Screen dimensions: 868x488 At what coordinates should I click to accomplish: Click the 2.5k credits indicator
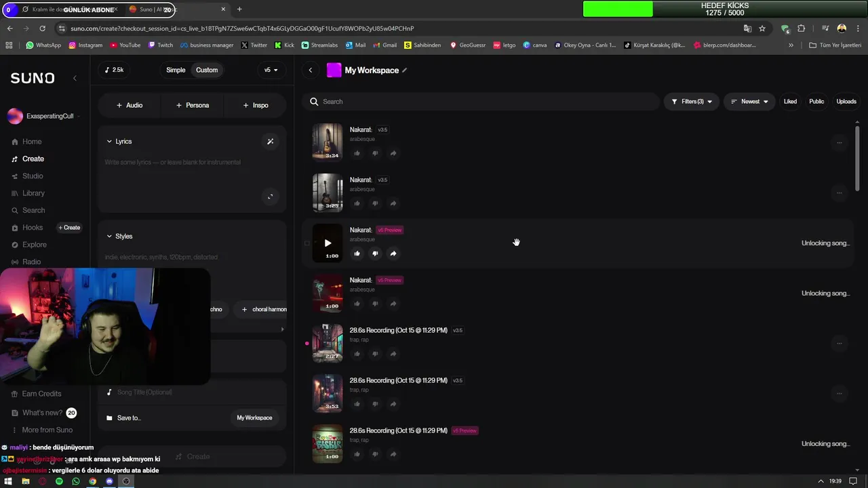[x=115, y=70]
